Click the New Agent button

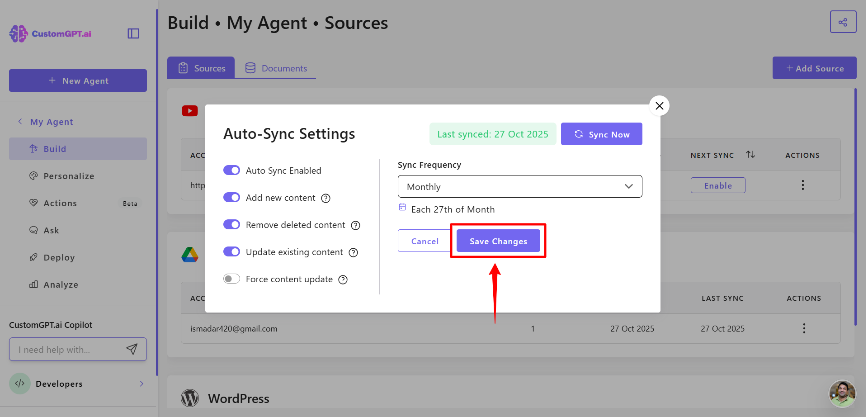click(78, 81)
